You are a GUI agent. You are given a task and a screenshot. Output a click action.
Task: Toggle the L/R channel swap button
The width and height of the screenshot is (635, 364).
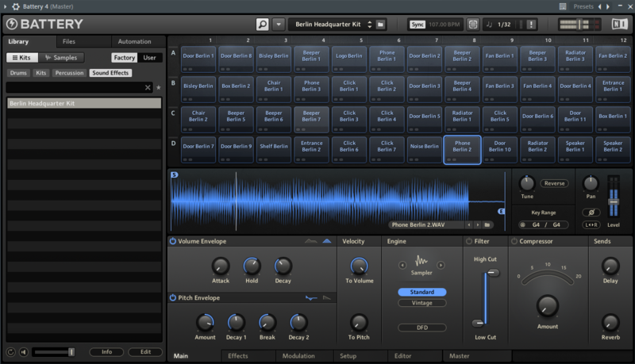pos(591,225)
